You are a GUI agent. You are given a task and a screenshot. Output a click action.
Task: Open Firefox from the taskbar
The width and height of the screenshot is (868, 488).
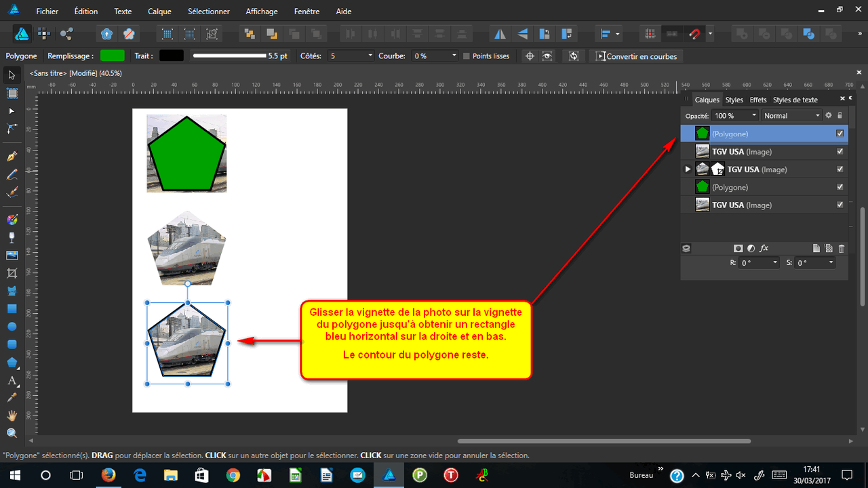tap(108, 475)
